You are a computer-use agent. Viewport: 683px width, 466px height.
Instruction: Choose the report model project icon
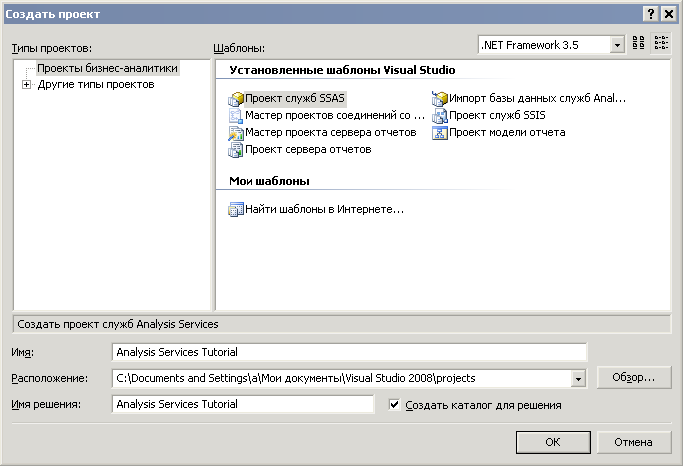click(x=440, y=133)
